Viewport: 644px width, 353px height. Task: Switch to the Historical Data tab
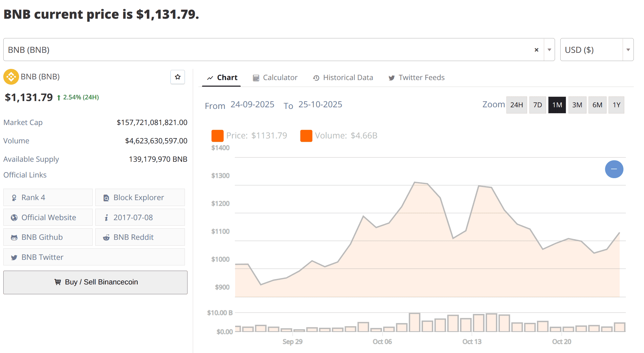pos(343,78)
